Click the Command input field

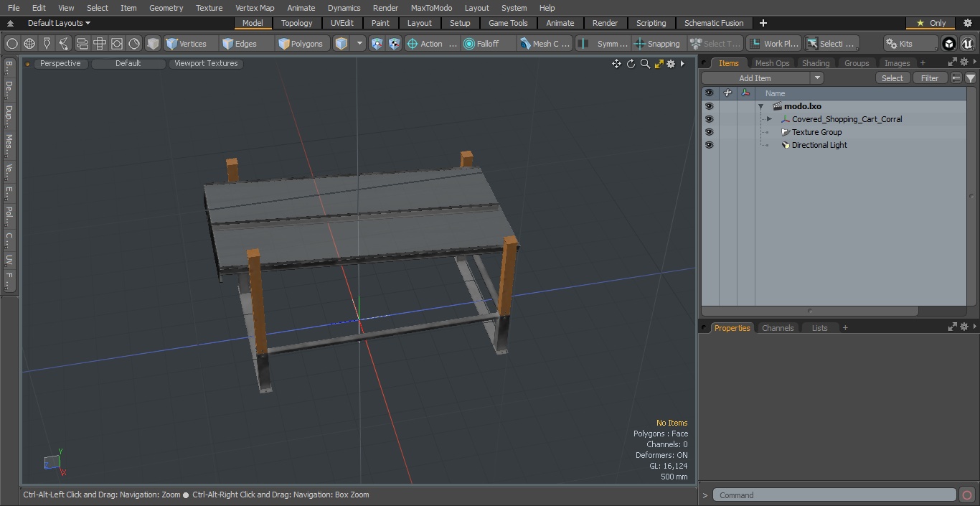coord(834,495)
